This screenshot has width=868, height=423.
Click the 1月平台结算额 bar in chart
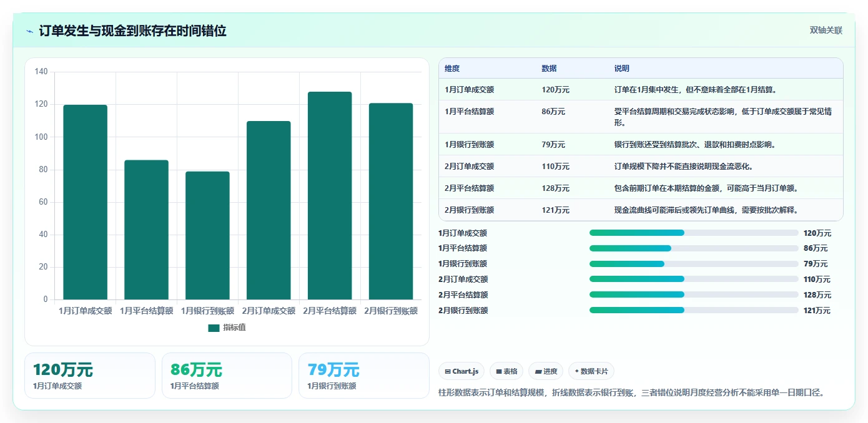(x=146, y=230)
